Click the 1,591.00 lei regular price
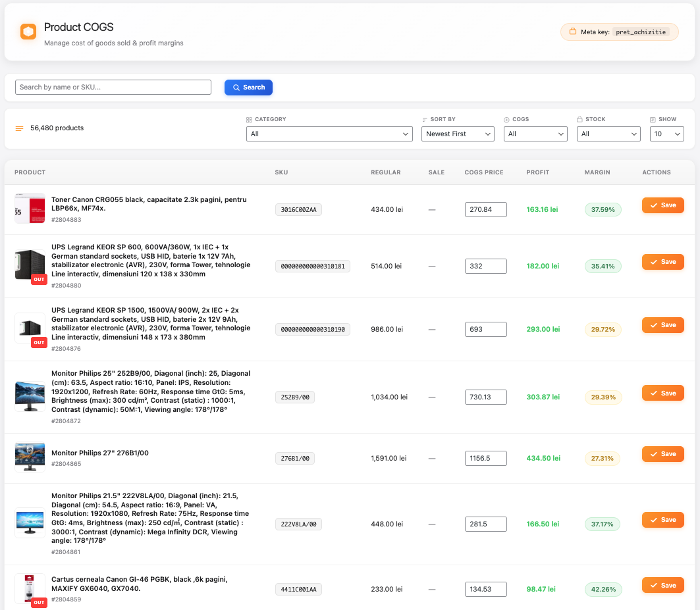The height and width of the screenshot is (610, 700). click(389, 458)
